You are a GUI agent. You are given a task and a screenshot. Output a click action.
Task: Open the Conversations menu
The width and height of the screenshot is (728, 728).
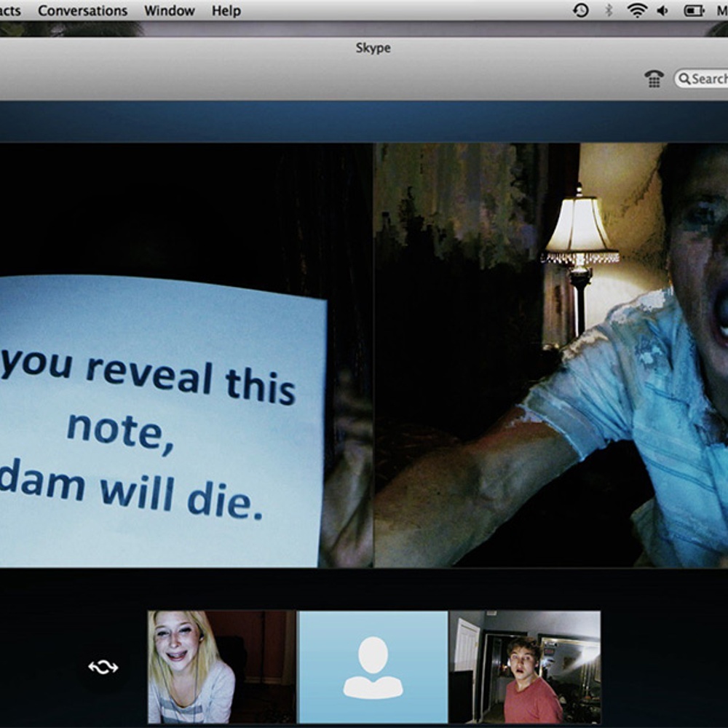click(x=83, y=10)
